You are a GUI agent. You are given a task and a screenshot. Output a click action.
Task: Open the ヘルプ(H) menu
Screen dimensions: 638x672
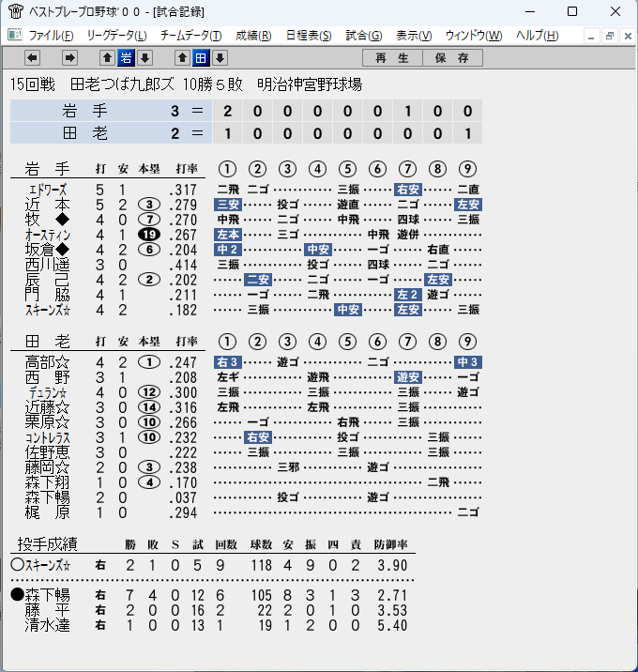[538, 35]
